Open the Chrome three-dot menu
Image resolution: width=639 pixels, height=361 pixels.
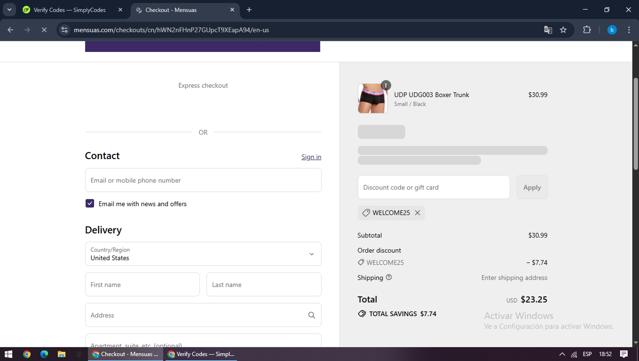(629, 30)
